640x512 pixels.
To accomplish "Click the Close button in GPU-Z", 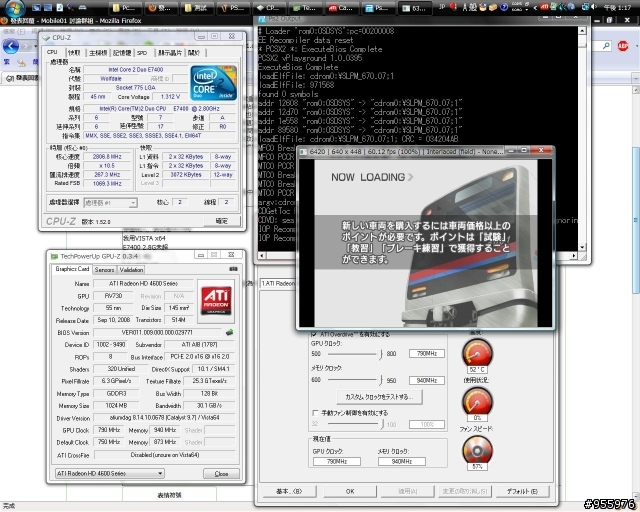I will click(x=221, y=474).
